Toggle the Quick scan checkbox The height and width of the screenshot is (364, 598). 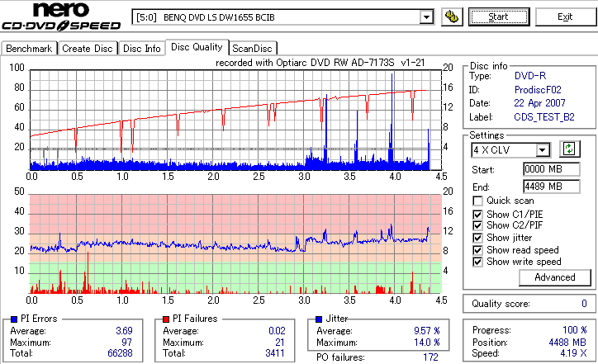(x=477, y=201)
